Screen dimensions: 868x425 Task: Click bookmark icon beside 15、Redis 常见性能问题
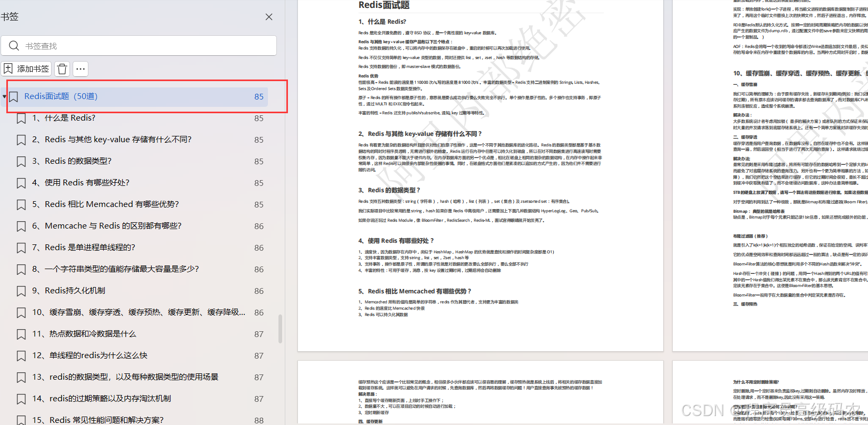(21, 420)
